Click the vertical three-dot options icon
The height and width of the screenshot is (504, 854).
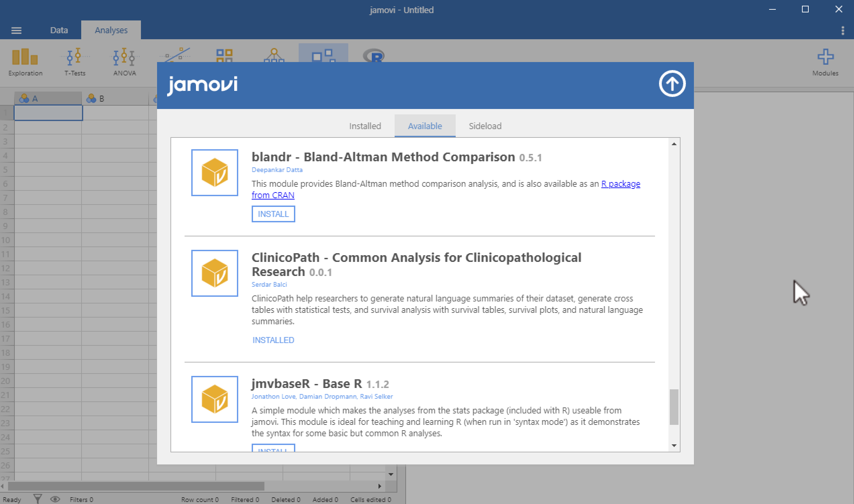843,31
